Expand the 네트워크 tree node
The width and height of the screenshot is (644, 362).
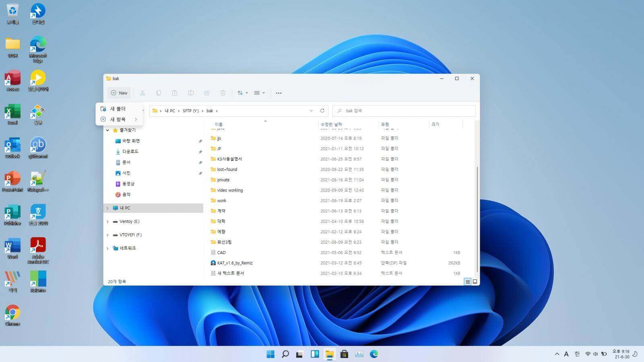tap(107, 248)
